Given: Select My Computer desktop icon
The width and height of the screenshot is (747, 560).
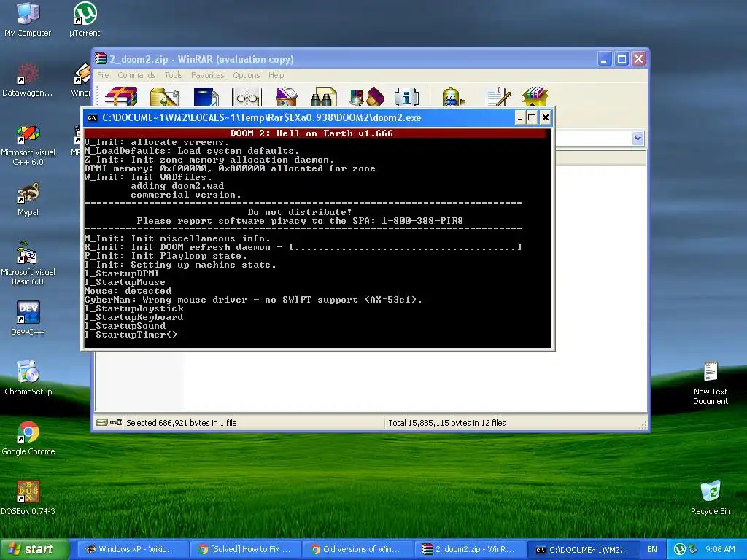Looking at the screenshot, I should click(28, 20).
